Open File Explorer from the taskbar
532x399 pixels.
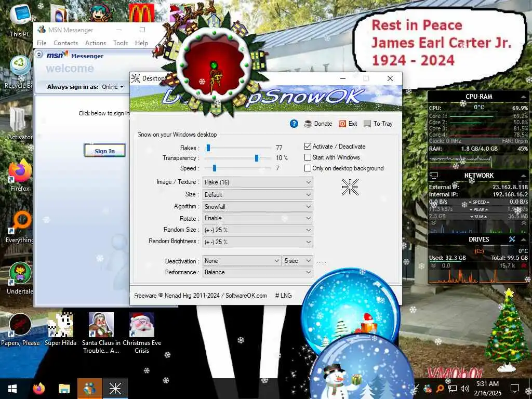pyautogui.click(x=64, y=389)
